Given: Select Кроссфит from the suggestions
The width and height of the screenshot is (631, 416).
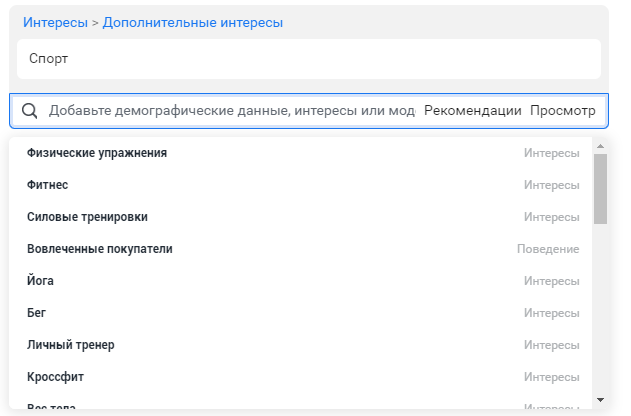Looking at the screenshot, I should pos(55,377).
